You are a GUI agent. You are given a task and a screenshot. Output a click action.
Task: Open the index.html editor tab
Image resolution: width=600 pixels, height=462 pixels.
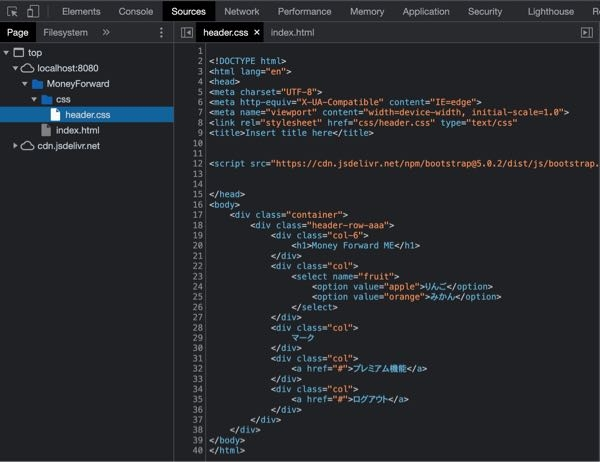tap(292, 33)
